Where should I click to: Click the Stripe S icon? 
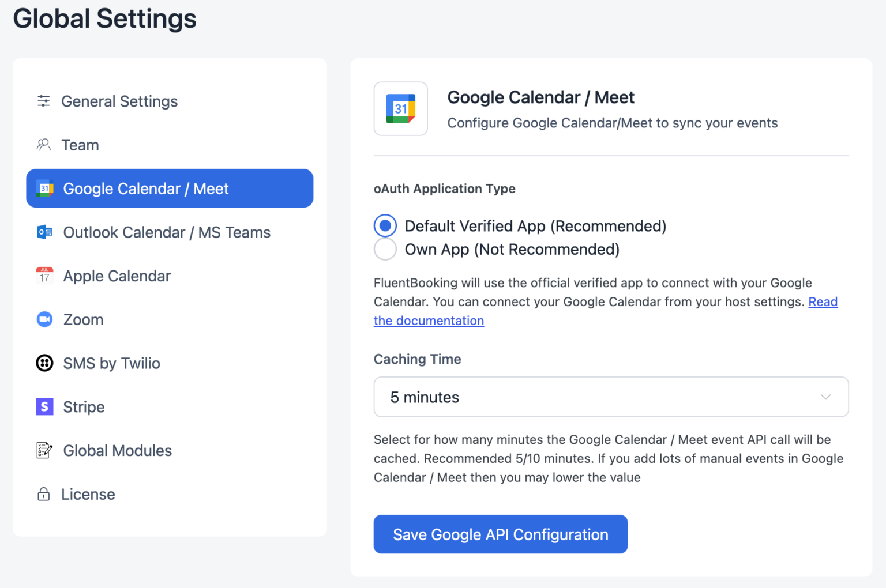click(x=44, y=407)
